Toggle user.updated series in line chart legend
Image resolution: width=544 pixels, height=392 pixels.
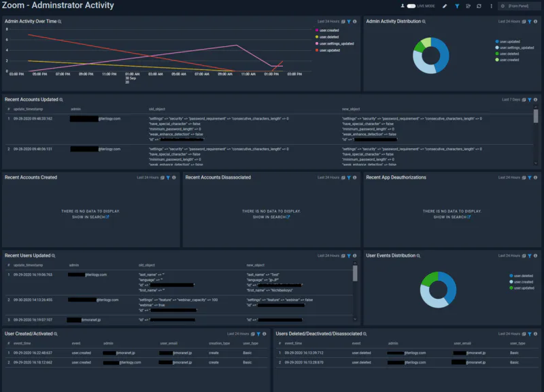(x=328, y=50)
